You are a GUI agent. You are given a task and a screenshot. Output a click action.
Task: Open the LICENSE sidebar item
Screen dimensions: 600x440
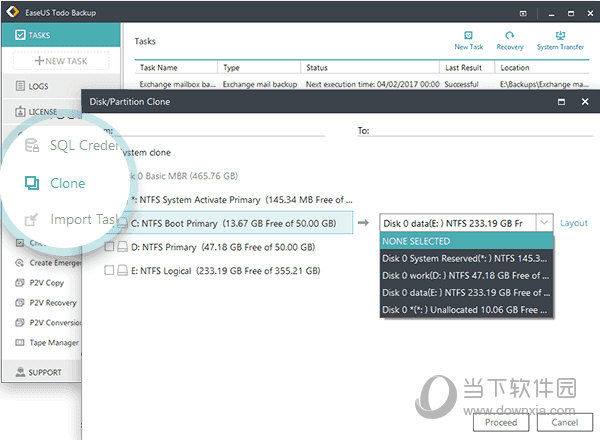42,112
